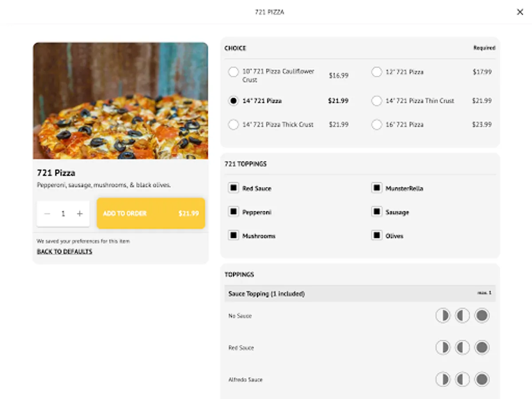This screenshot has height=399, width=532.
Task: Increase quantity with the plus icon
Action: click(x=80, y=214)
